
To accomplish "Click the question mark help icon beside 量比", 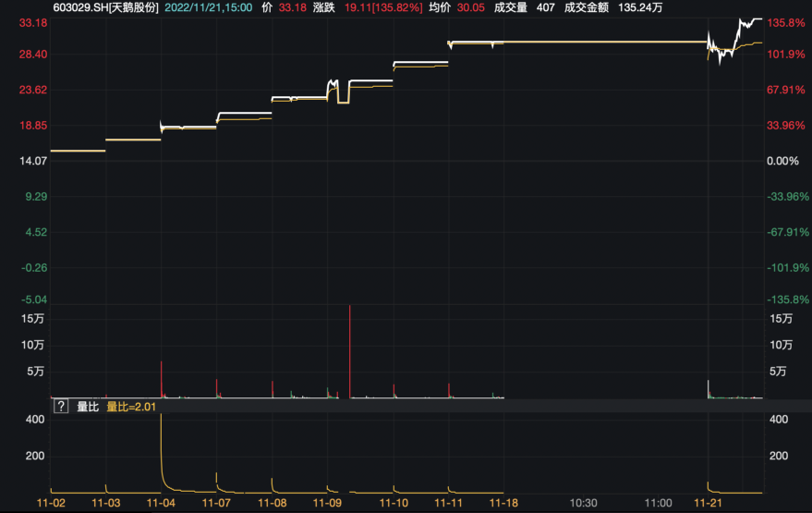I will click(x=61, y=406).
